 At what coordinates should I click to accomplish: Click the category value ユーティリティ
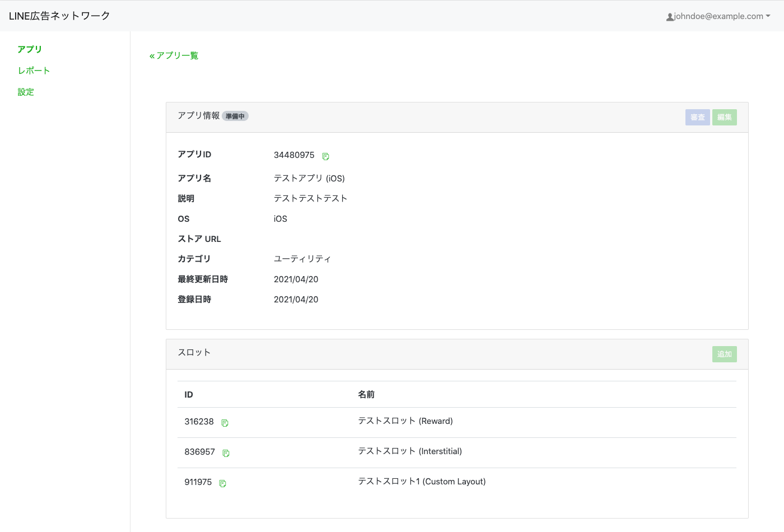302,259
